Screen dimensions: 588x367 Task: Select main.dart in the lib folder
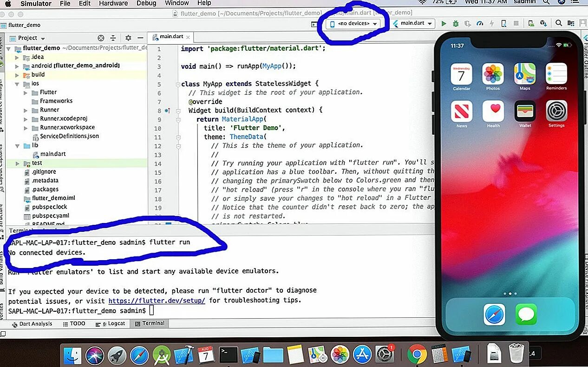coord(52,154)
